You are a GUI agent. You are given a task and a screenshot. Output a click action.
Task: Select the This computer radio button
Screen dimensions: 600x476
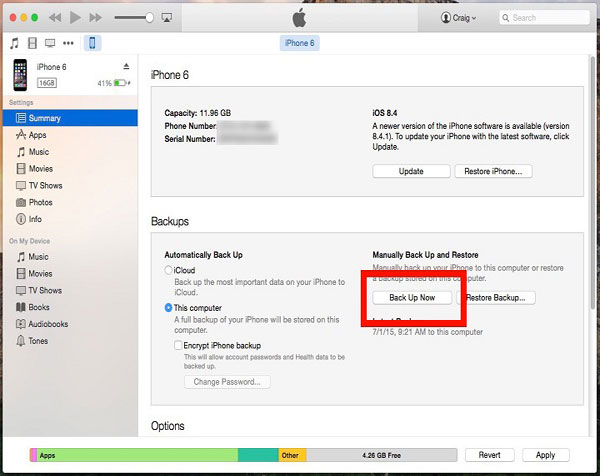coord(168,308)
